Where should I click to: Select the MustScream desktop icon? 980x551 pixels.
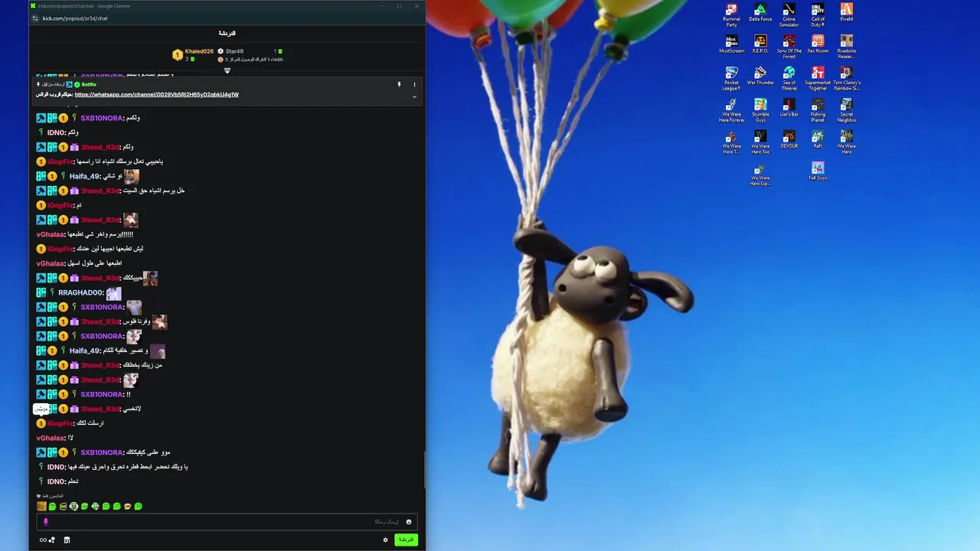(732, 44)
